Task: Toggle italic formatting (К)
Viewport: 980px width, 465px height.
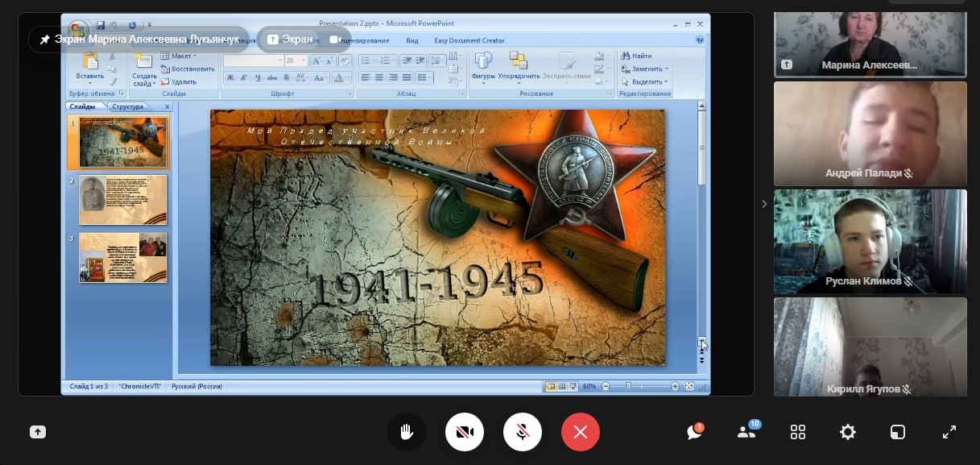Action: click(x=244, y=78)
